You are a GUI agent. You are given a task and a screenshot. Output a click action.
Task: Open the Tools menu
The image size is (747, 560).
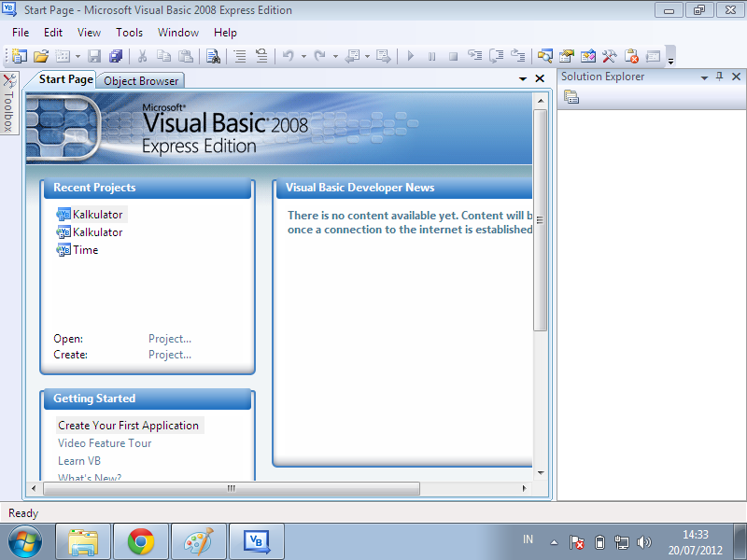coord(129,33)
